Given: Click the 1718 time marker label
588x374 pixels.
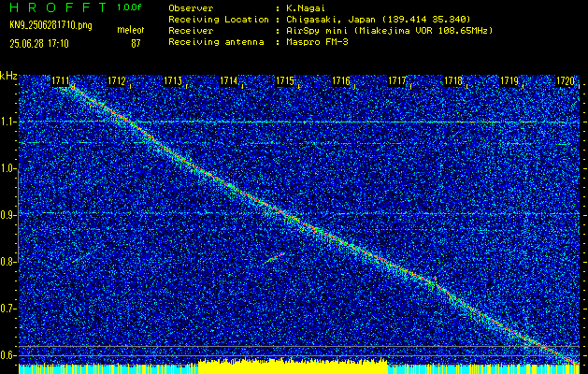Looking at the screenshot, I should click(453, 81).
